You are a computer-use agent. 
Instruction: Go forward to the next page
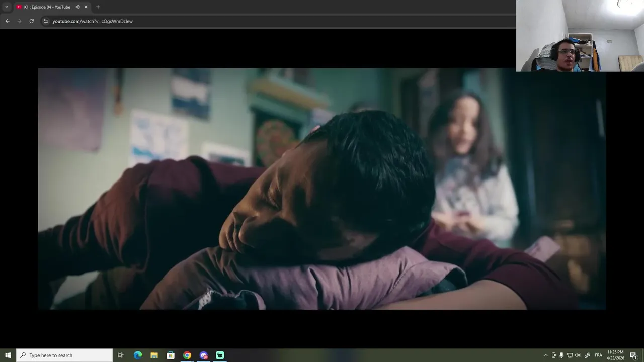(19, 21)
